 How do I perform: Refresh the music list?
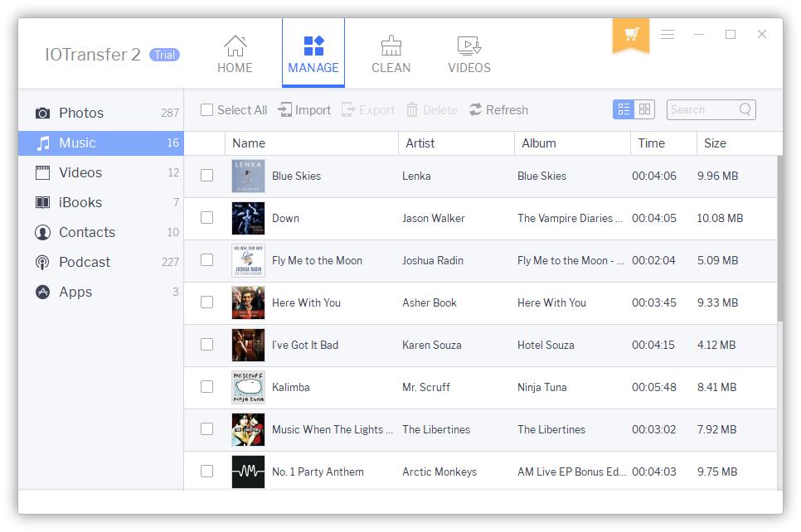(x=498, y=110)
